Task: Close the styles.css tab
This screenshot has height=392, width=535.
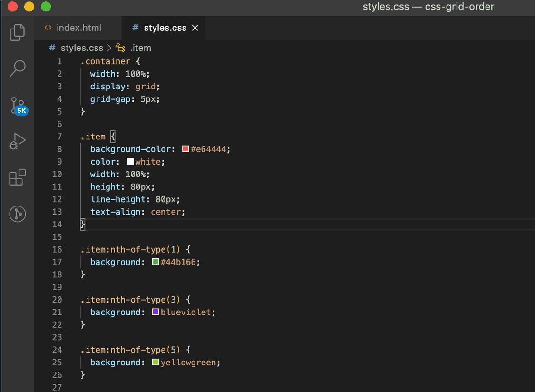Action: (x=195, y=28)
